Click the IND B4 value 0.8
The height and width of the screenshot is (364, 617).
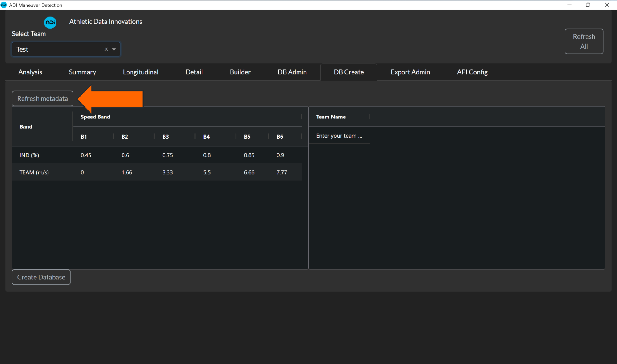(207, 155)
